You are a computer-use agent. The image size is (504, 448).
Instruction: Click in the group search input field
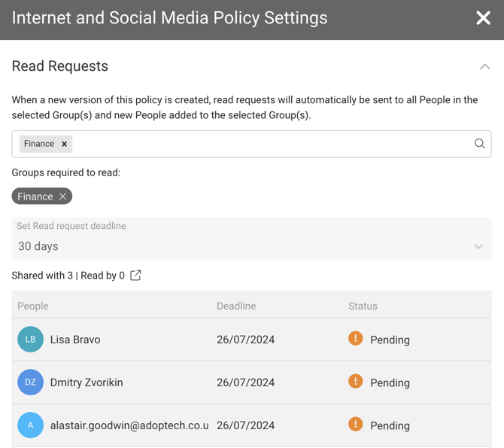(x=271, y=144)
